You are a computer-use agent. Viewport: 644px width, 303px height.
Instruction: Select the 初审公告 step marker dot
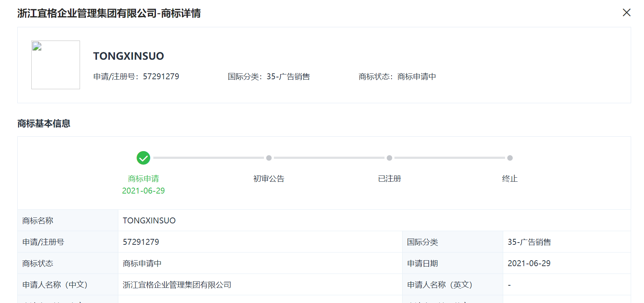click(269, 158)
